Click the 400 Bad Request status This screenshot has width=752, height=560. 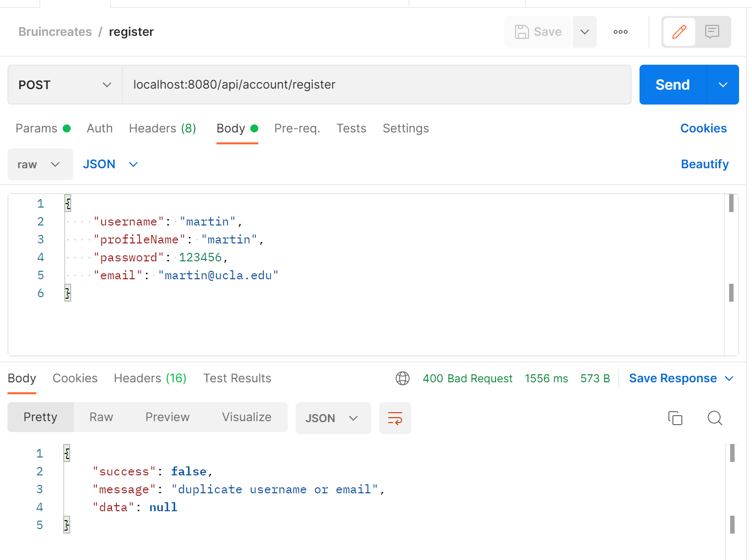[467, 378]
